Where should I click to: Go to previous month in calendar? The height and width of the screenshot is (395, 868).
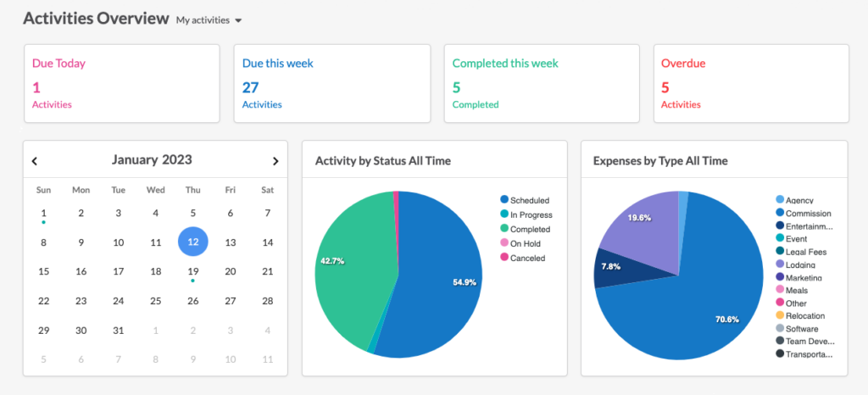[x=34, y=161]
